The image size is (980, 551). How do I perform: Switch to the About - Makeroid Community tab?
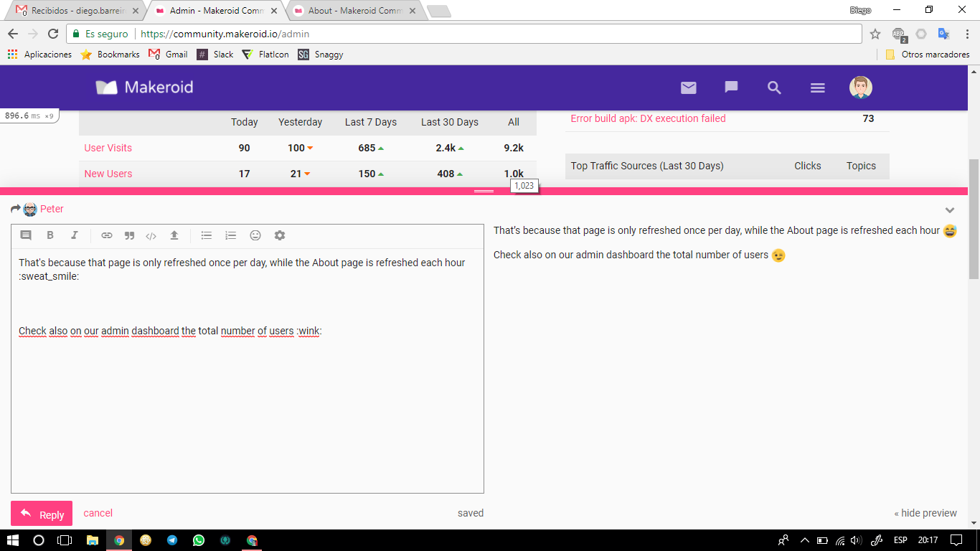(x=354, y=11)
